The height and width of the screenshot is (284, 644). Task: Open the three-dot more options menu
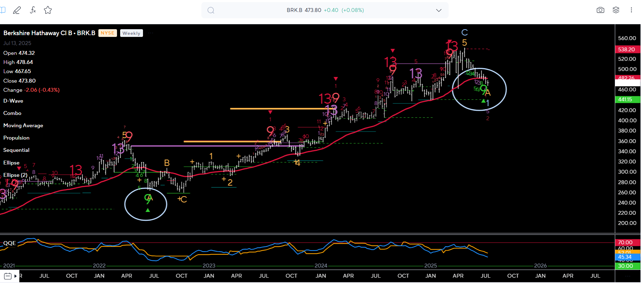tap(631, 10)
